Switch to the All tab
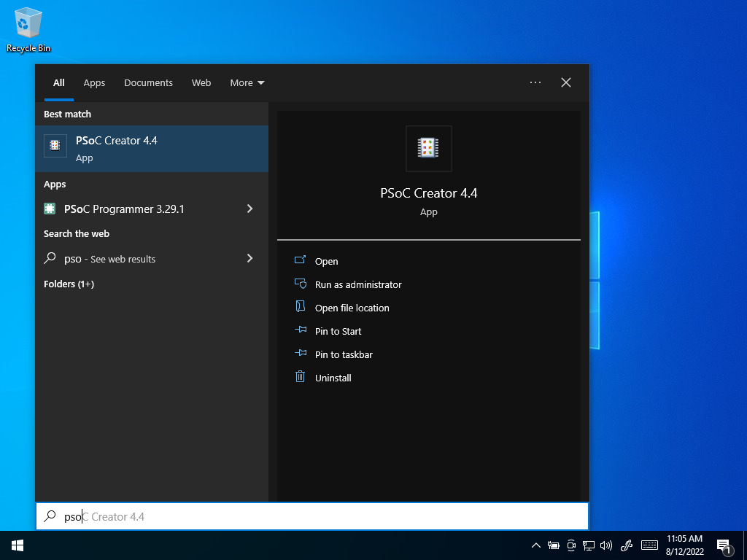747x560 pixels. pos(58,83)
